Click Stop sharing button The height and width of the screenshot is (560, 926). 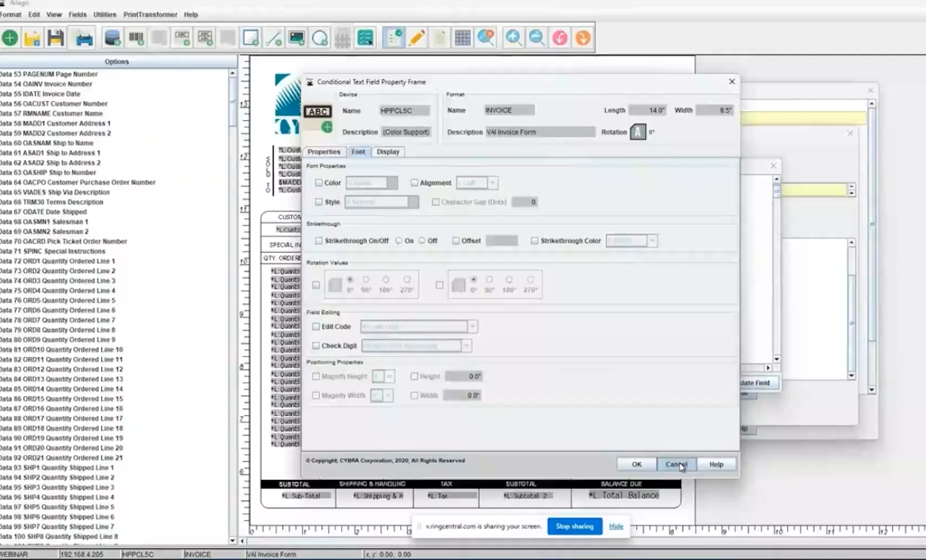pyautogui.click(x=575, y=526)
